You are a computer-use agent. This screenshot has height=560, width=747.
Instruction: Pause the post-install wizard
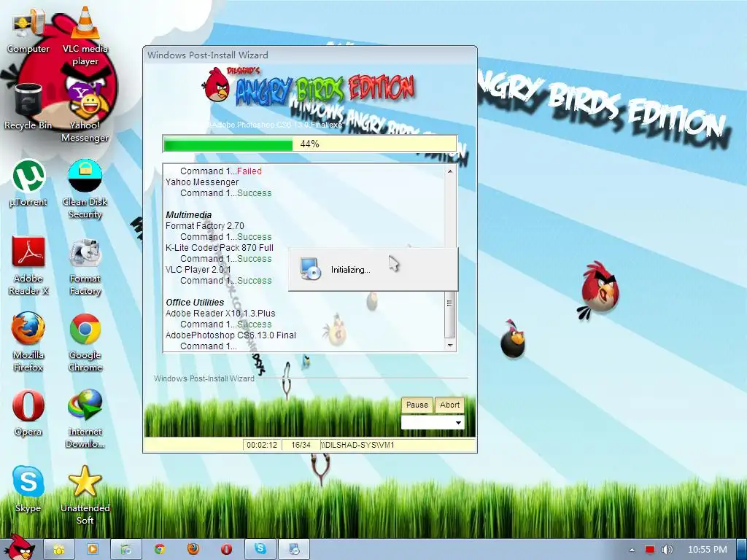coord(417,405)
